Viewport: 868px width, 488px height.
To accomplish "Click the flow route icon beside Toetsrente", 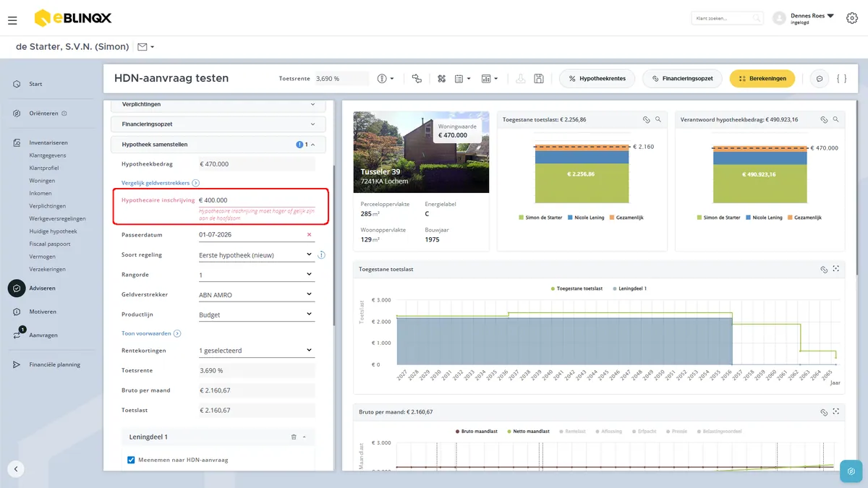I will [417, 78].
